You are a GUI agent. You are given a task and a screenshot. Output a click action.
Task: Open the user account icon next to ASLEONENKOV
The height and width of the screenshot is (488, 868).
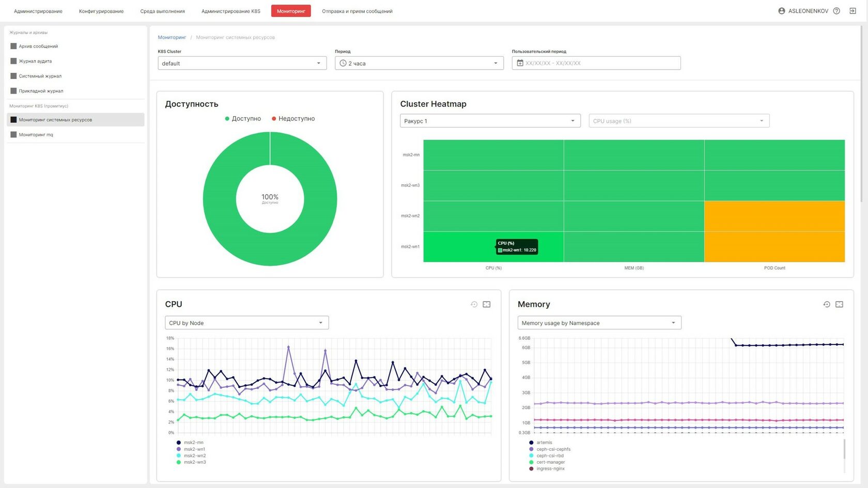[x=781, y=11]
